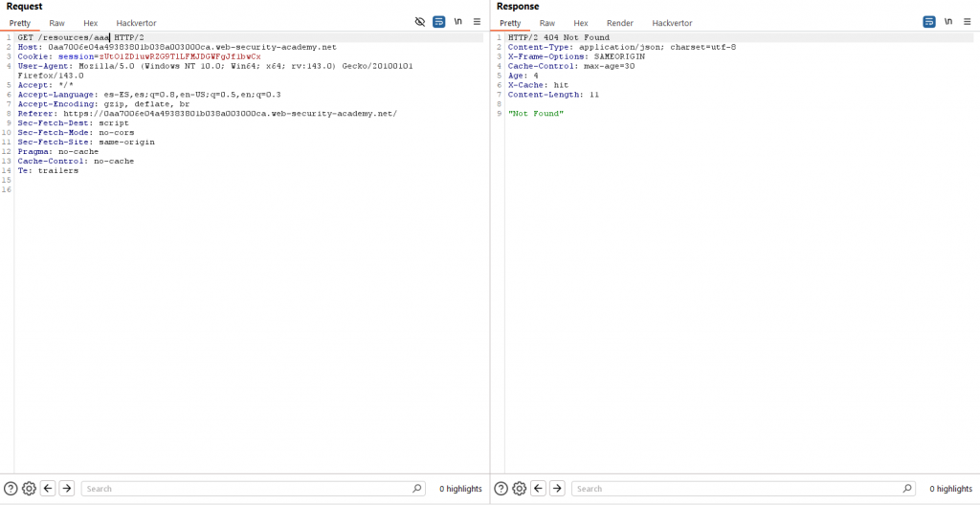Open help for the Request search bar
Image resolution: width=980 pixels, height=505 pixels.
click(x=11, y=489)
